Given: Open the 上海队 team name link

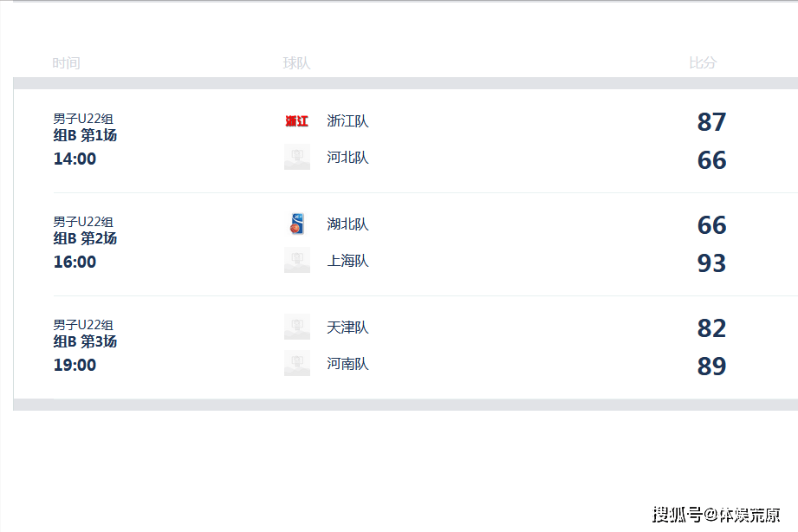Looking at the screenshot, I should tap(347, 261).
